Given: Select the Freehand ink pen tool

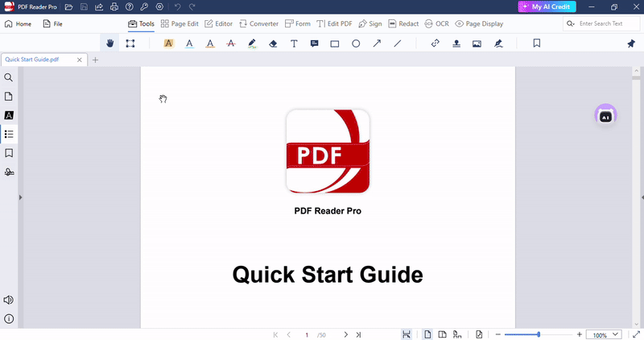Looking at the screenshot, I should click(x=252, y=44).
